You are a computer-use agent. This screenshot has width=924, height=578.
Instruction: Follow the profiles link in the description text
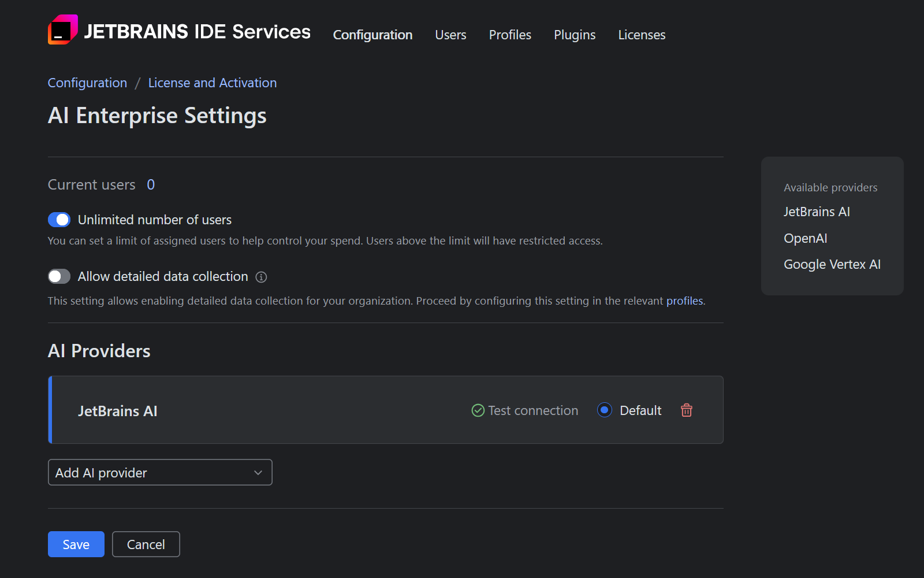tap(685, 301)
